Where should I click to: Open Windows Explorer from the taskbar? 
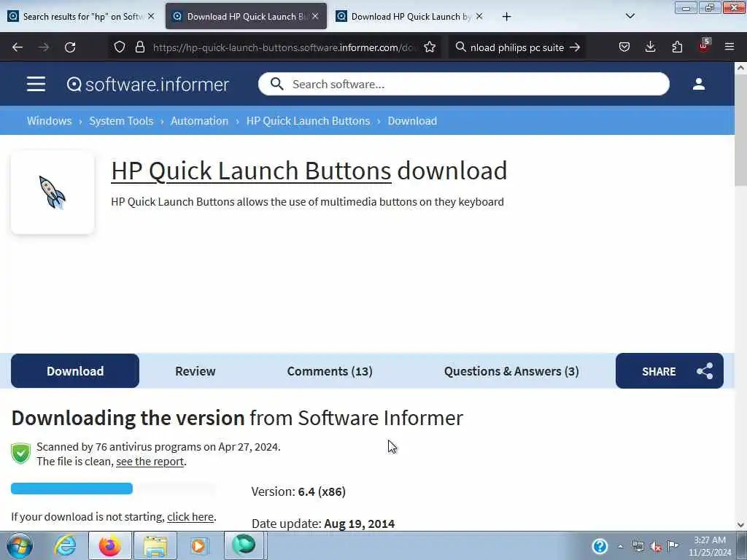pos(155,545)
